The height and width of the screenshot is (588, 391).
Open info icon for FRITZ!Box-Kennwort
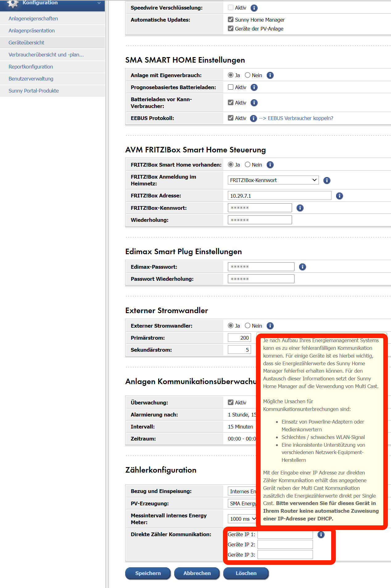pyautogui.click(x=300, y=208)
